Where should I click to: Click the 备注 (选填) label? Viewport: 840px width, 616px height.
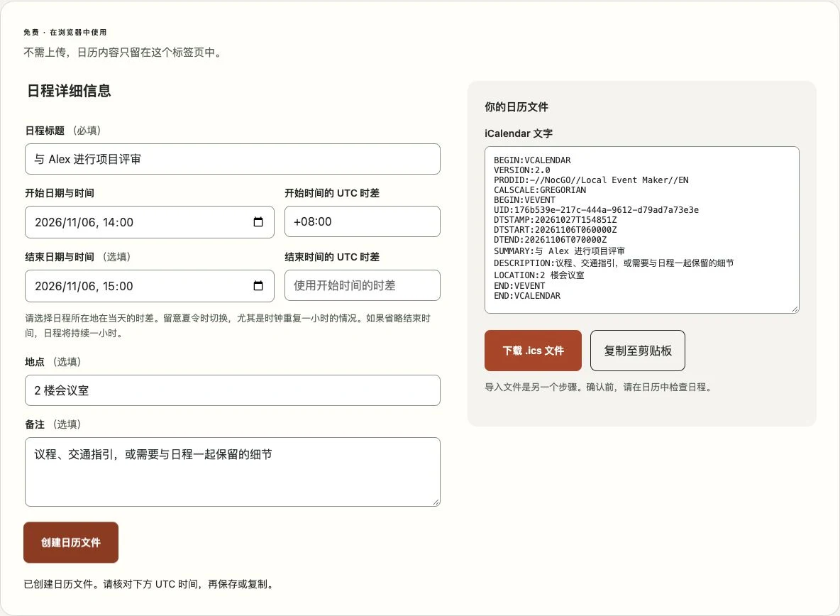52,424
